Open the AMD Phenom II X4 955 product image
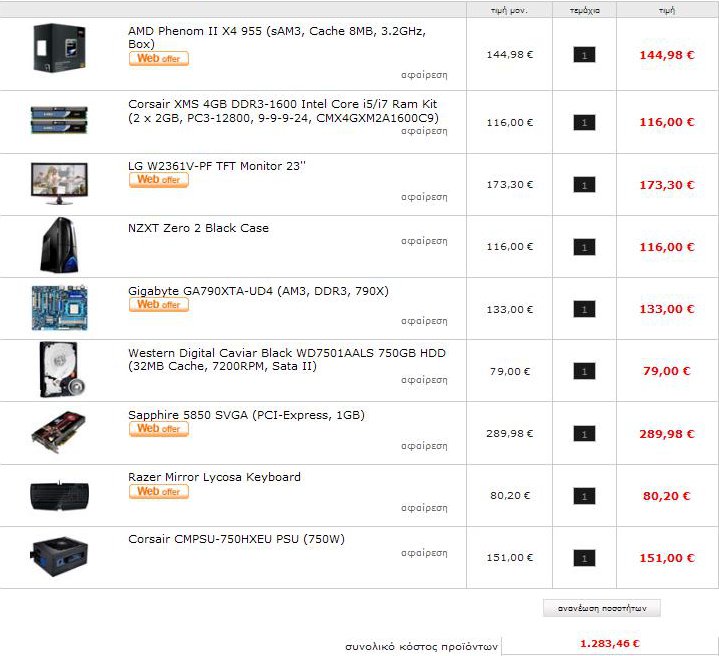This screenshot has width=719, height=656. pos(59,48)
